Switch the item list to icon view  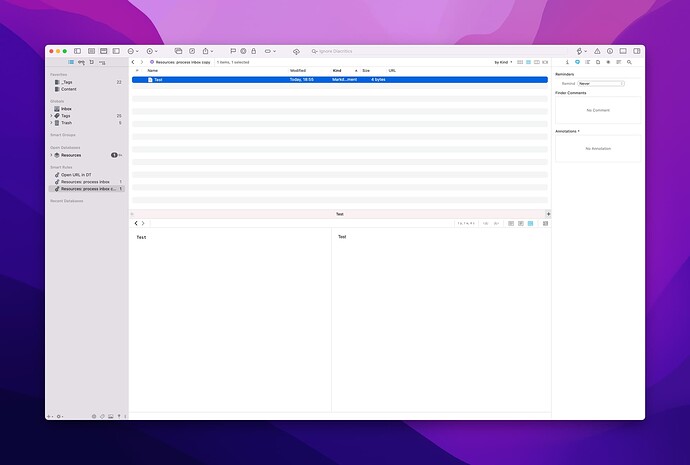[x=520, y=62]
